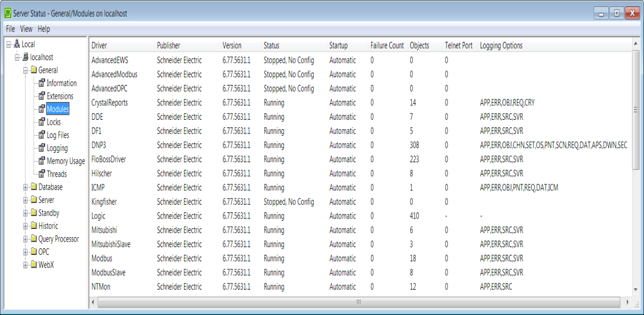Click the scroll down arrow button
This screenshot has width=644, height=315.
pyautogui.click(x=636, y=291)
